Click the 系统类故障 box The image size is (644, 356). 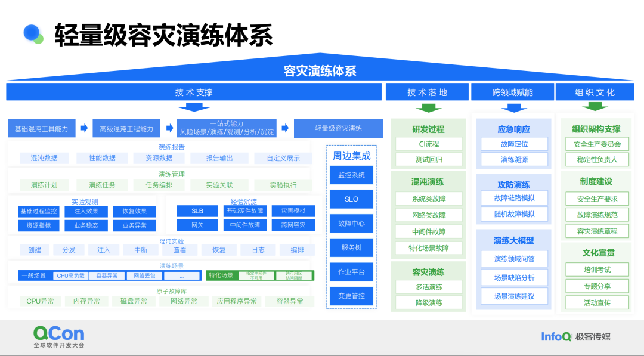point(429,199)
